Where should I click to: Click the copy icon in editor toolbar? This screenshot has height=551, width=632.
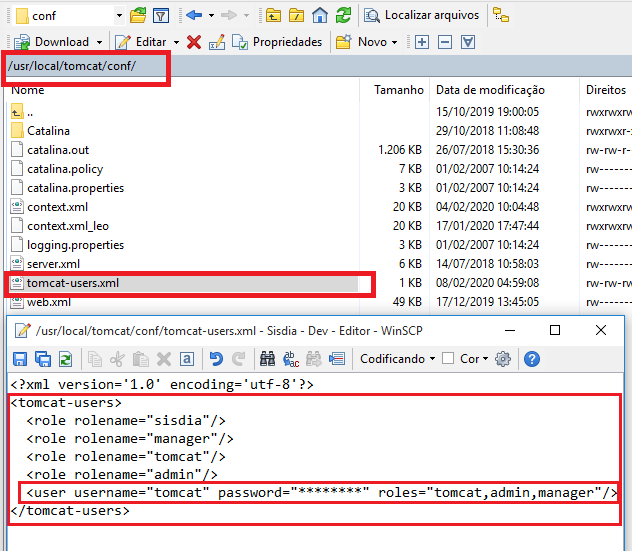(95, 359)
